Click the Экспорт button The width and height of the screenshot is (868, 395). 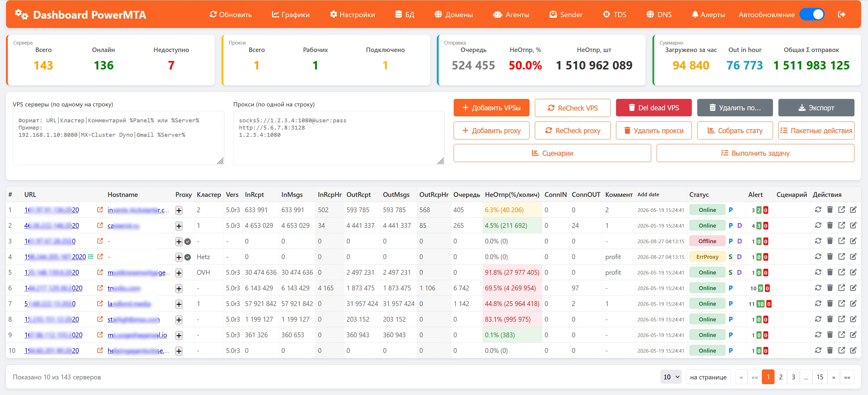click(816, 108)
